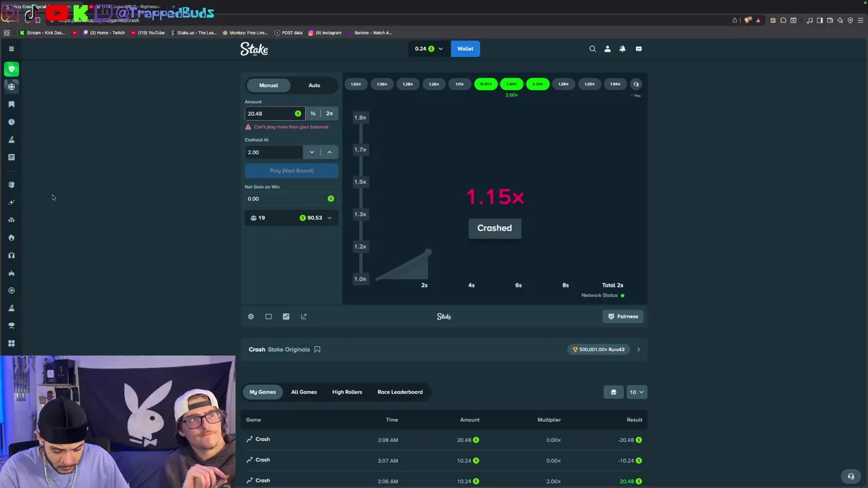Click the Net Gain on Win field
868x488 pixels.
(292, 199)
